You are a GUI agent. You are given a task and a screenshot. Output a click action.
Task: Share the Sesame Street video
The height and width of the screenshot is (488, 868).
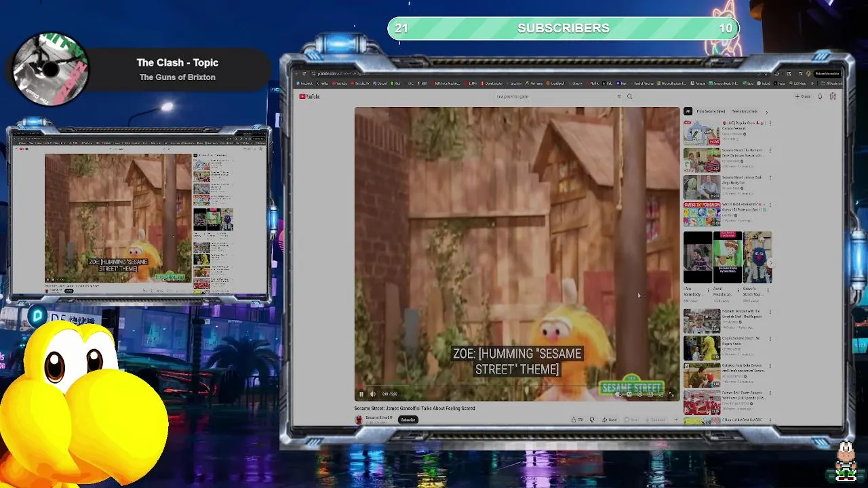click(610, 420)
